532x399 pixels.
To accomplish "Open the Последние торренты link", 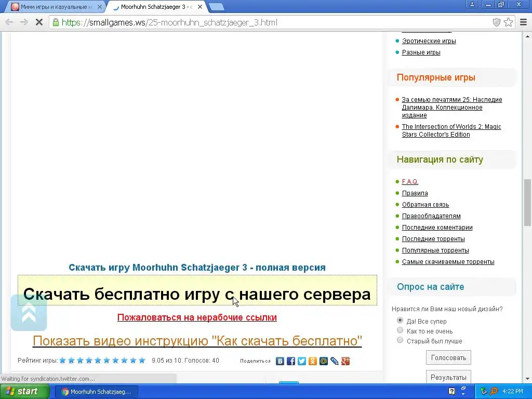I will pos(433,239).
